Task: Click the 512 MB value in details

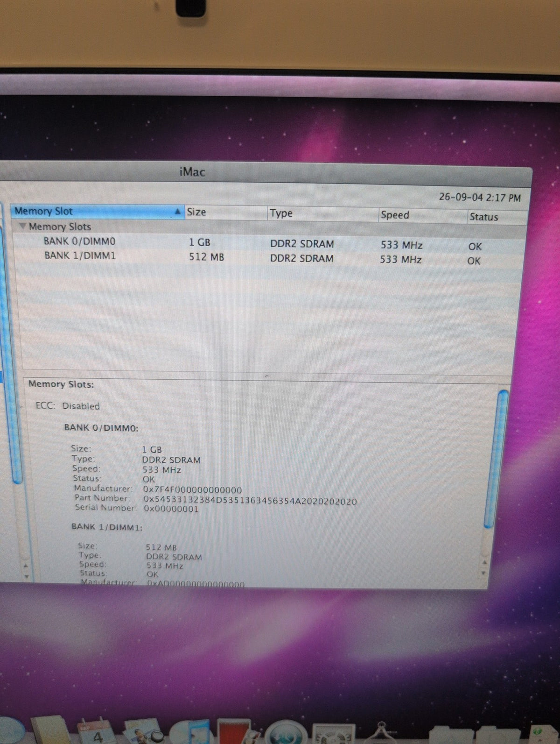Action: (161, 547)
